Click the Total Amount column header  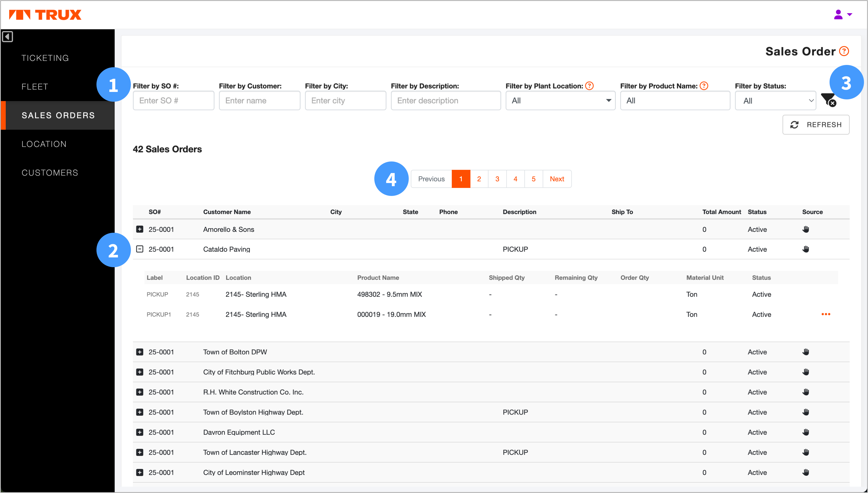coord(722,212)
